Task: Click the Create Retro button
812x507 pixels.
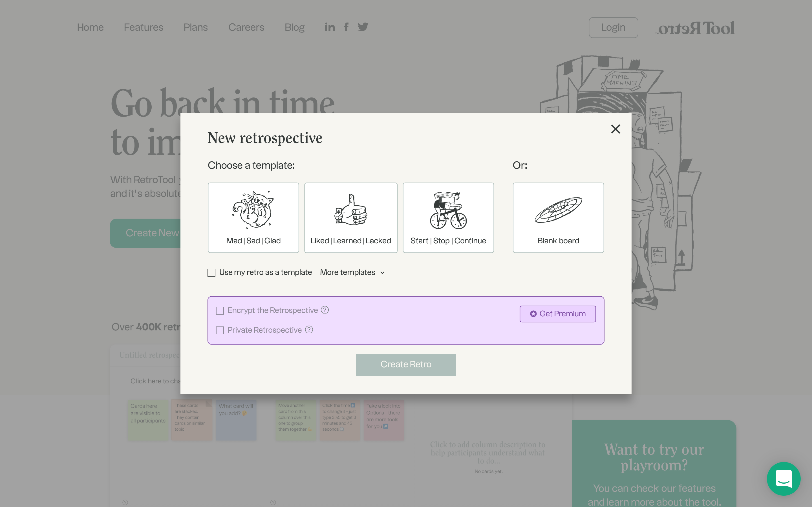Action: (x=406, y=364)
